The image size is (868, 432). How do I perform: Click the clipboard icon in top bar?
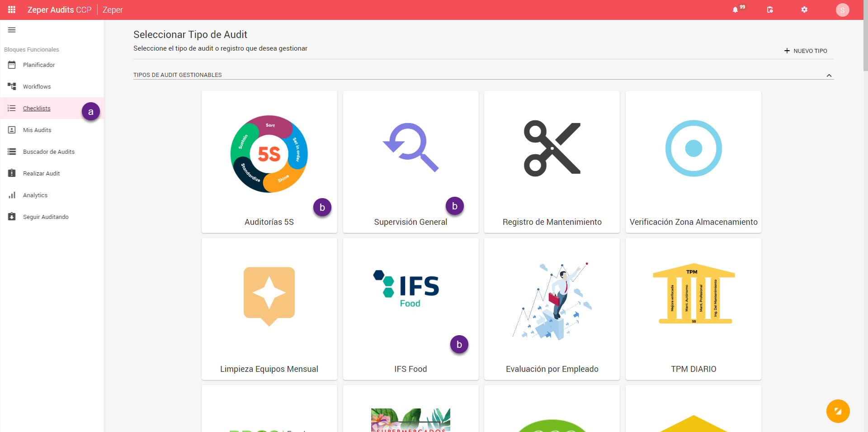click(770, 9)
